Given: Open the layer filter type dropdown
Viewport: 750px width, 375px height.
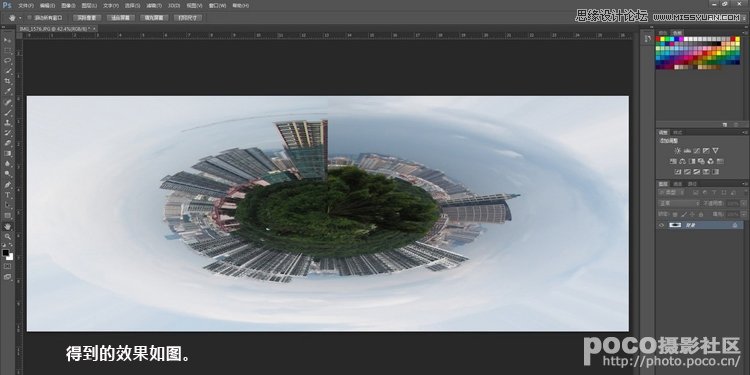Looking at the screenshot, I should 671,193.
